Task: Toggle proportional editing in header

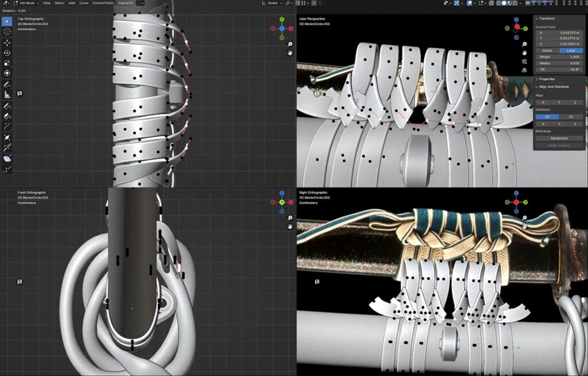Action: coord(314,3)
